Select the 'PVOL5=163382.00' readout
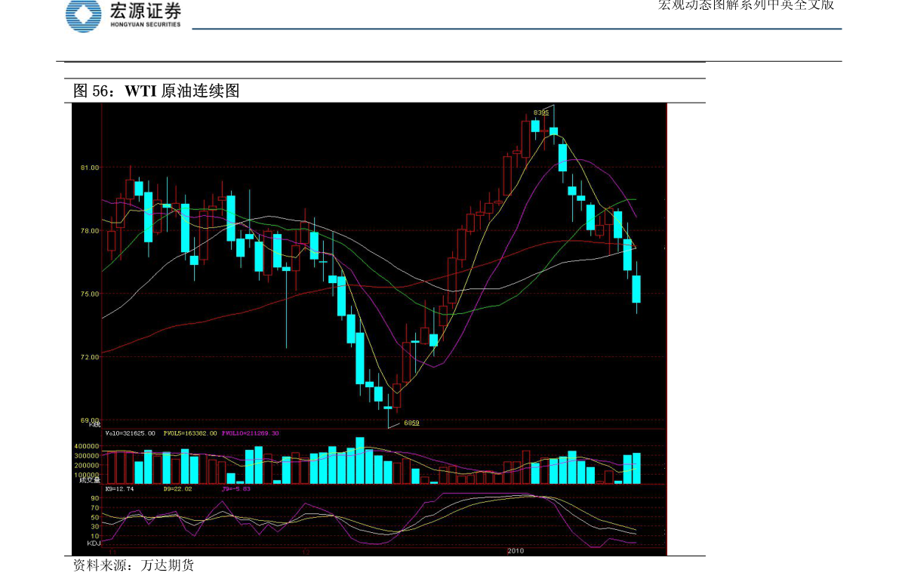899x588 pixels. (189, 433)
